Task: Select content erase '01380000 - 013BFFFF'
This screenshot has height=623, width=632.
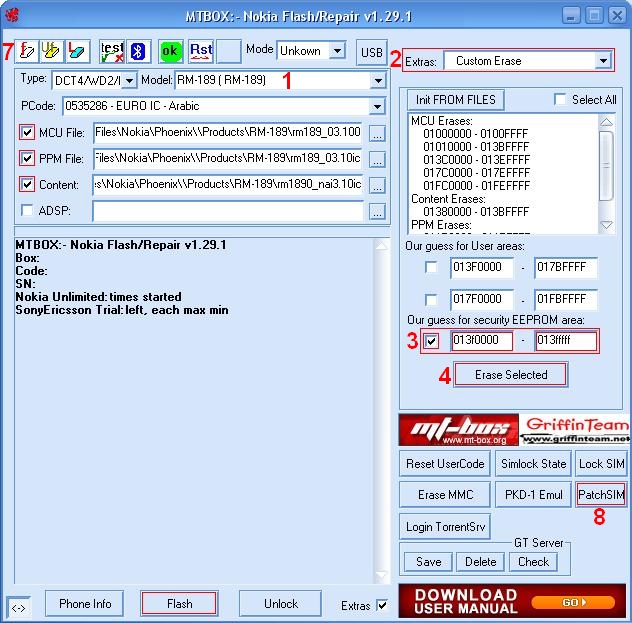Action: (476, 212)
